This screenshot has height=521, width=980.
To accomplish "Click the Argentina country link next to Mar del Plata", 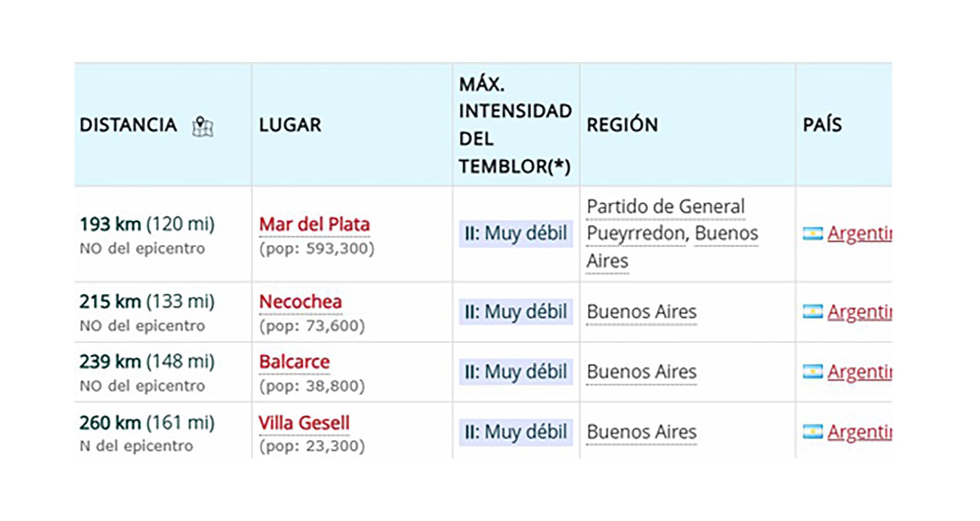I will pos(863,233).
